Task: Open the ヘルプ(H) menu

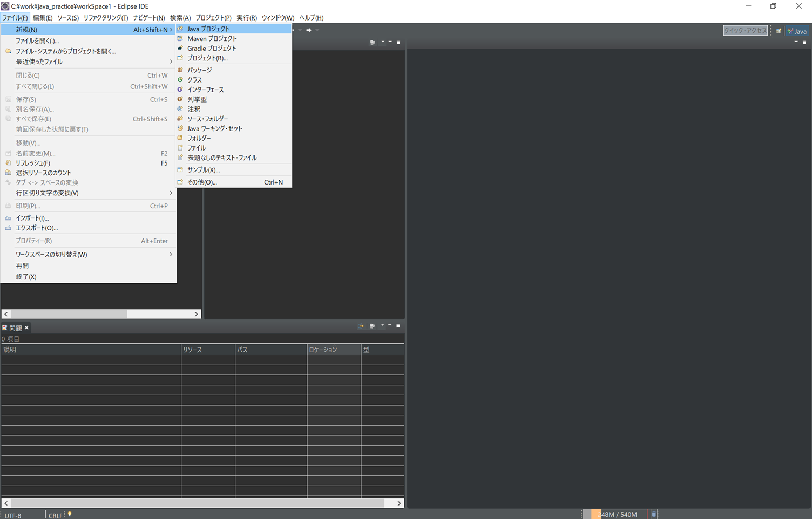Action: [x=312, y=18]
